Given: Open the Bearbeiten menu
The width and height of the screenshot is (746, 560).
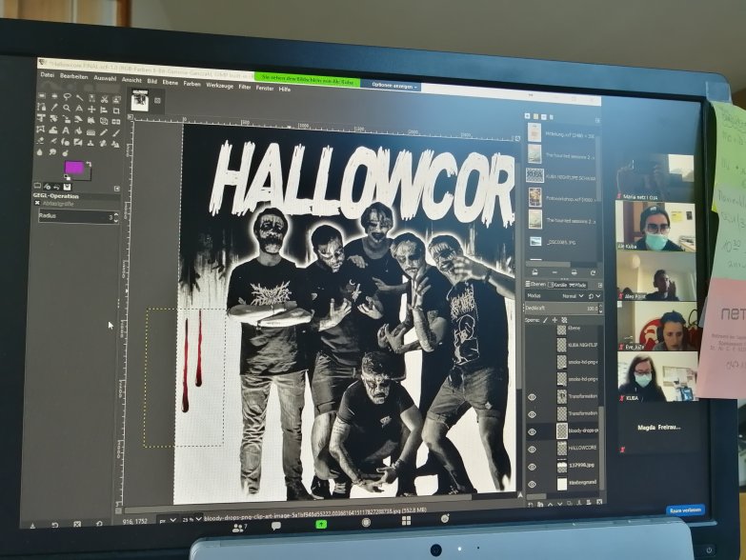Looking at the screenshot, I should [73, 76].
